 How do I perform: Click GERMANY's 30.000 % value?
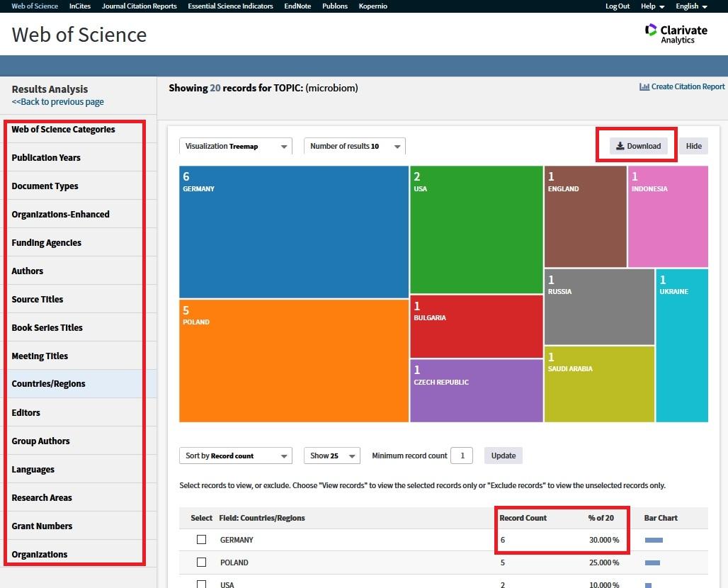pyautogui.click(x=604, y=540)
